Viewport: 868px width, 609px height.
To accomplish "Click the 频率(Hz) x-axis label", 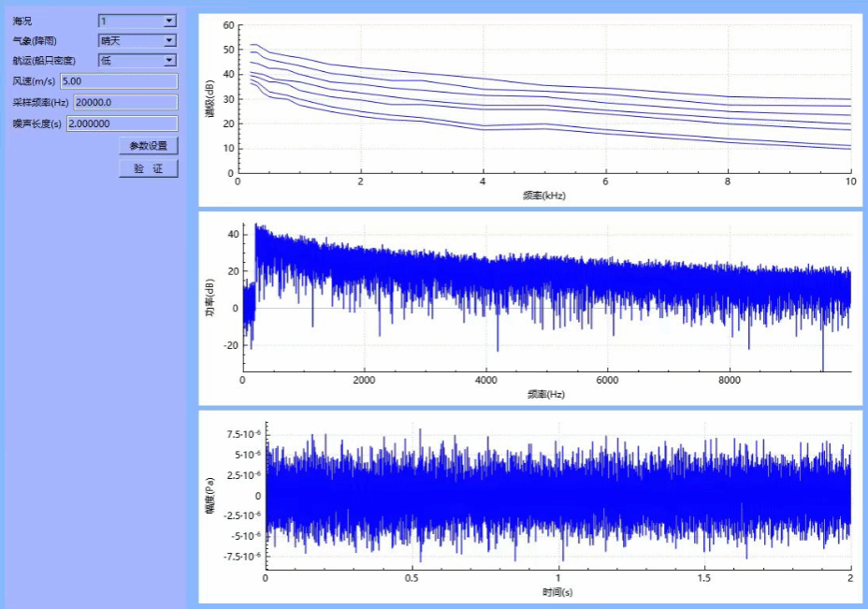I will 546,394.
